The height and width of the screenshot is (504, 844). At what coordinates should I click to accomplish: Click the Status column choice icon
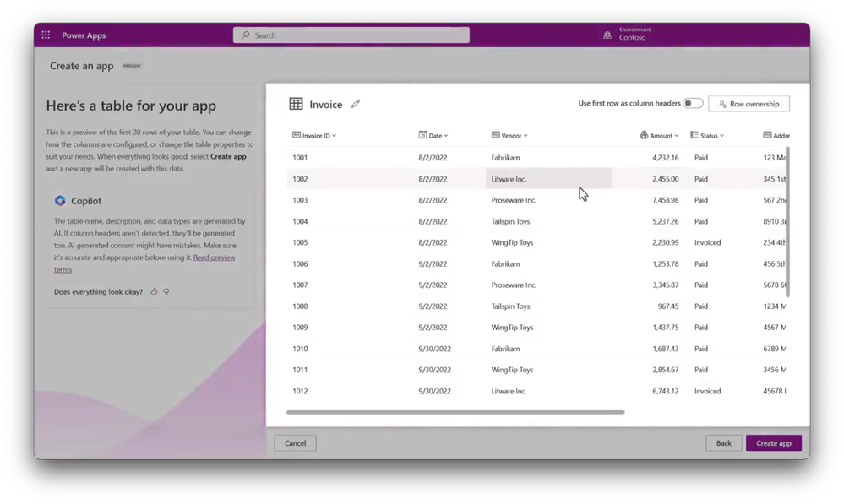coord(694,135)
